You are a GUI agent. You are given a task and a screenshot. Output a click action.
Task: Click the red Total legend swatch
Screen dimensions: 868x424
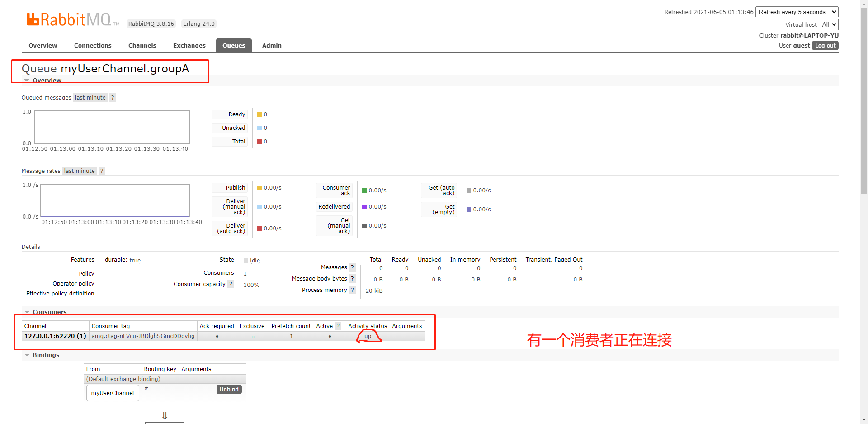(x=259, y=142)
